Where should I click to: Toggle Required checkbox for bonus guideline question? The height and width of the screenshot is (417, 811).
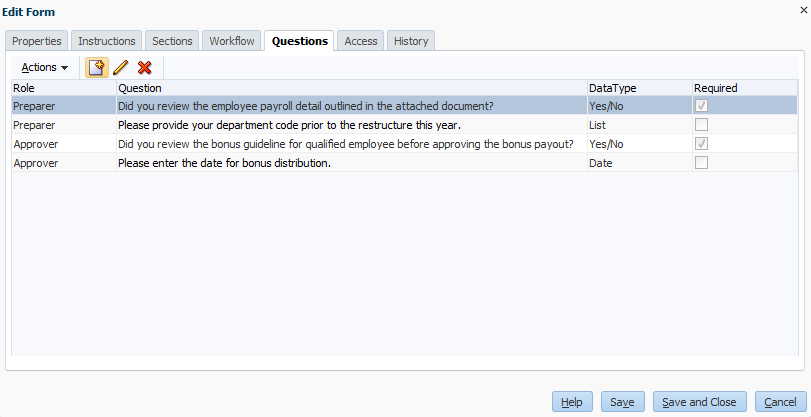pyautogui.click(x=701, y=144)
